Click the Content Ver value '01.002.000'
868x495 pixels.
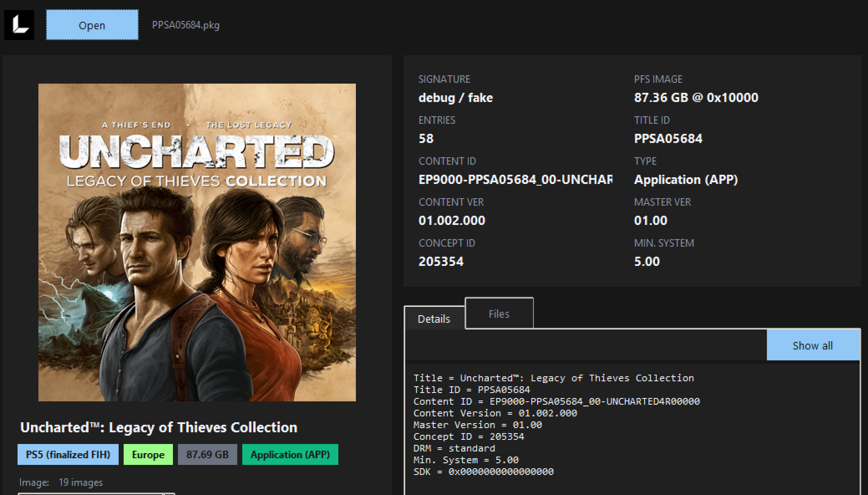click(x=452, y=220)
